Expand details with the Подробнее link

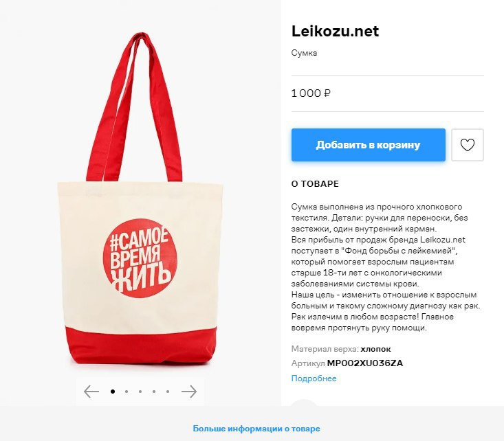pyautogui.click(x=314, y=378)
